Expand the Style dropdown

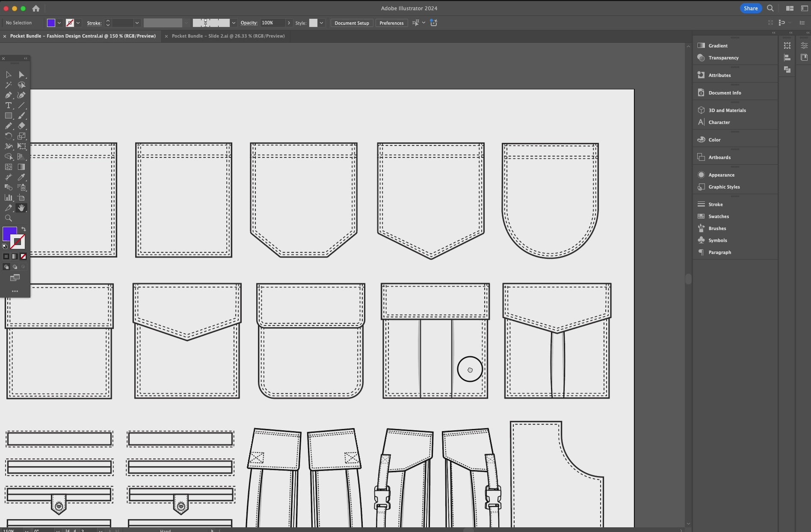[x=321, y=23]
